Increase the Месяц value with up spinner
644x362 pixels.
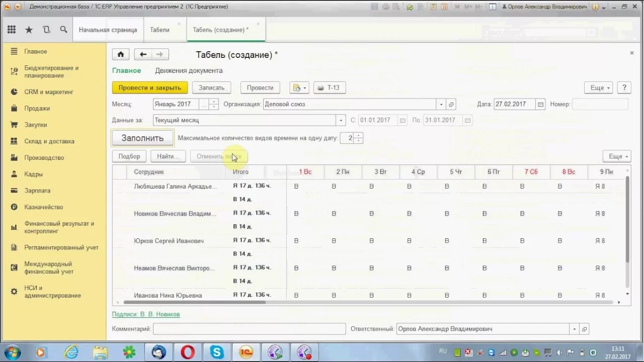click(x=214, y=102)
